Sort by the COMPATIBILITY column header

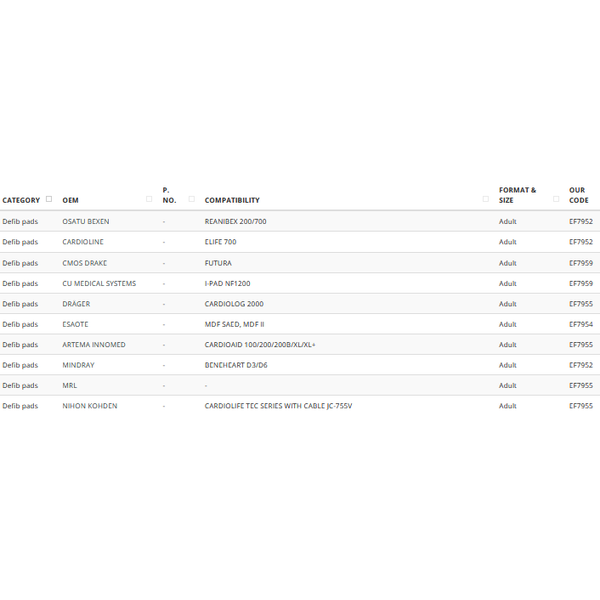[x=232, y=200]
